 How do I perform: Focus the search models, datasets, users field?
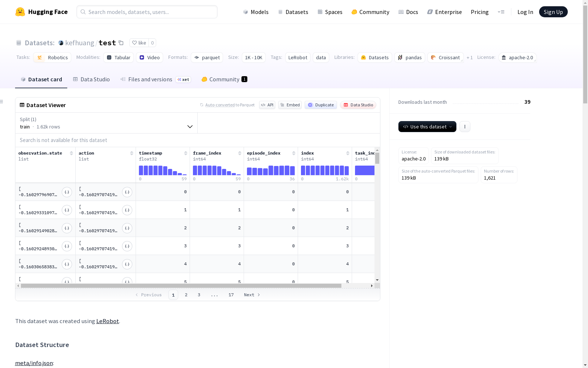[x=147, y=12]
